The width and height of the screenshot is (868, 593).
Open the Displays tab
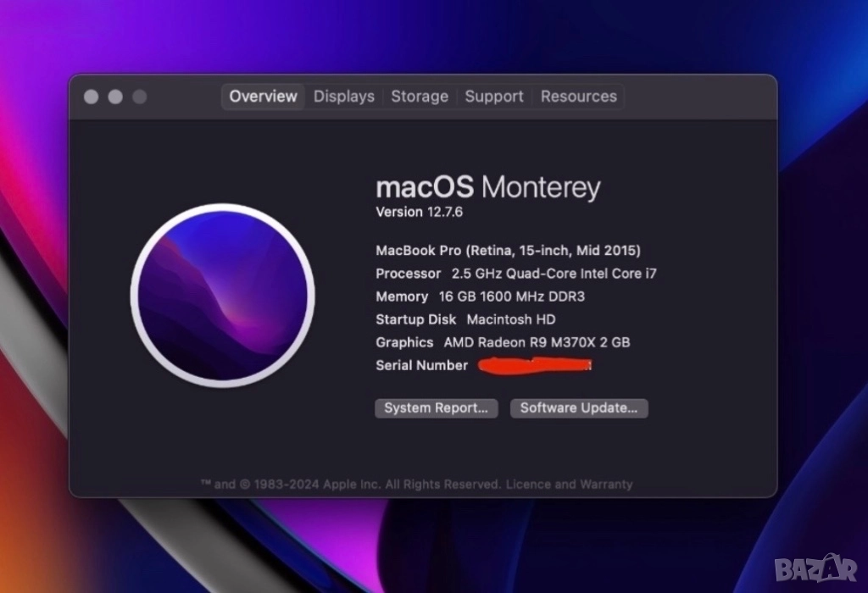[343, 97]
